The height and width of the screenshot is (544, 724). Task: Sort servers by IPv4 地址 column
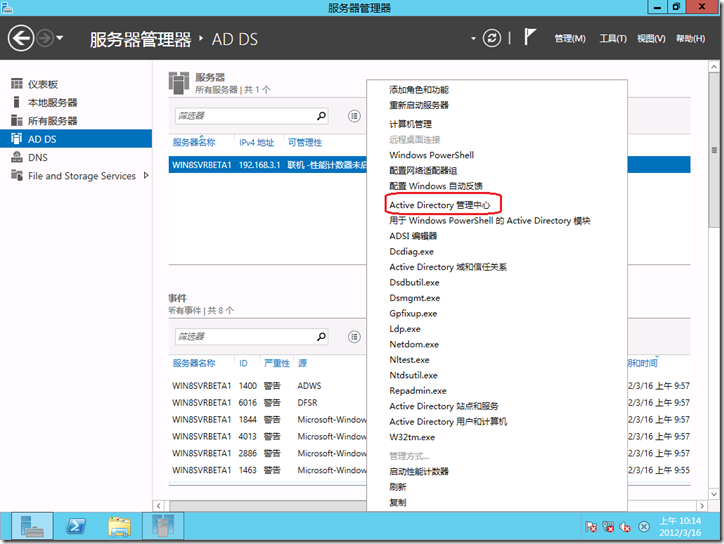point(256,142)
